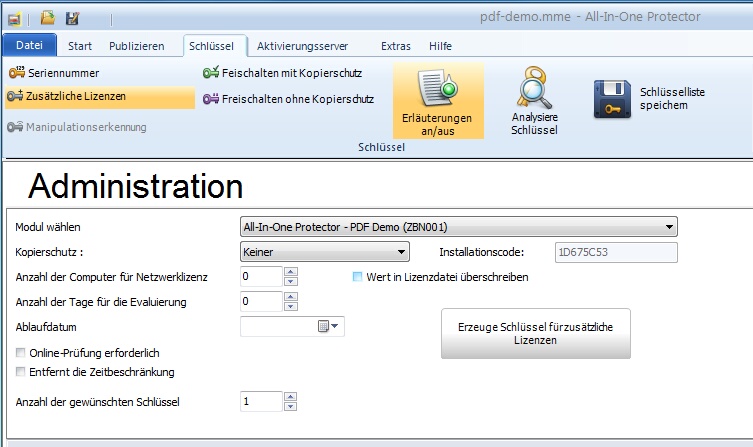Click Erzeuge Schlüssel für zusätzliche Lizenzen button
Screen dimensions: 753x447
(536, 334)
